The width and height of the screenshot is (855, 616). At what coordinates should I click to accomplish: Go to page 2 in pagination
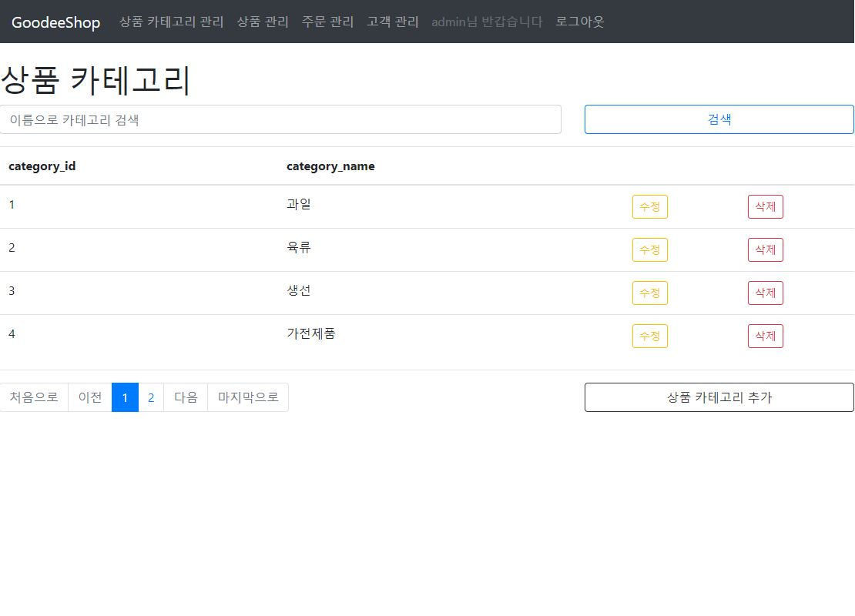[x=151, y=397]
